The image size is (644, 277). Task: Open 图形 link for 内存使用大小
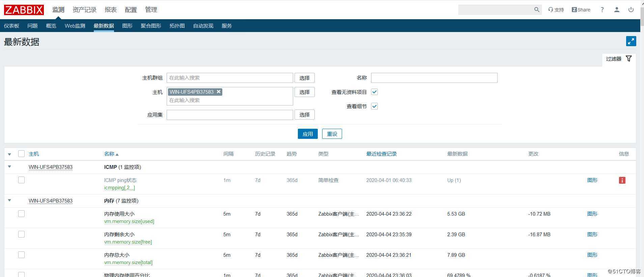592,214
